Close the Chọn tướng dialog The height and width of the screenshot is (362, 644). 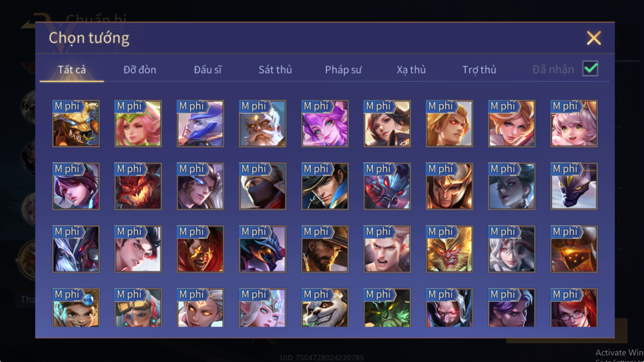tap(594, 38)
